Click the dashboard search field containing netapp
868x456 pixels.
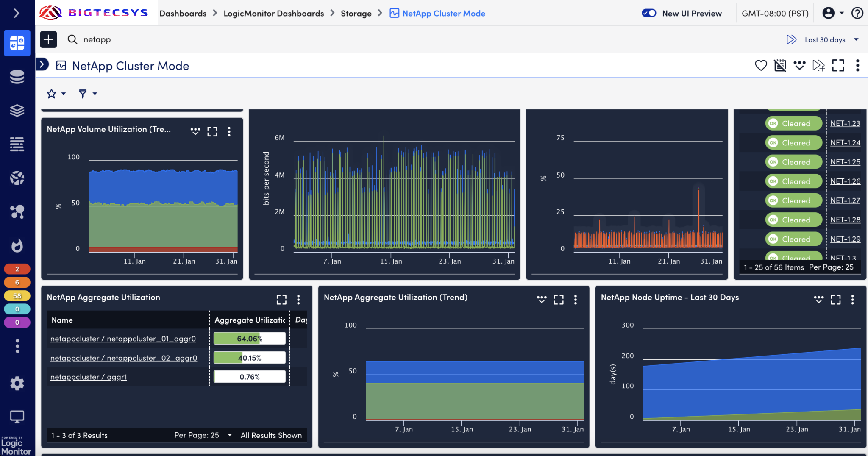click(x=127, y=39)
